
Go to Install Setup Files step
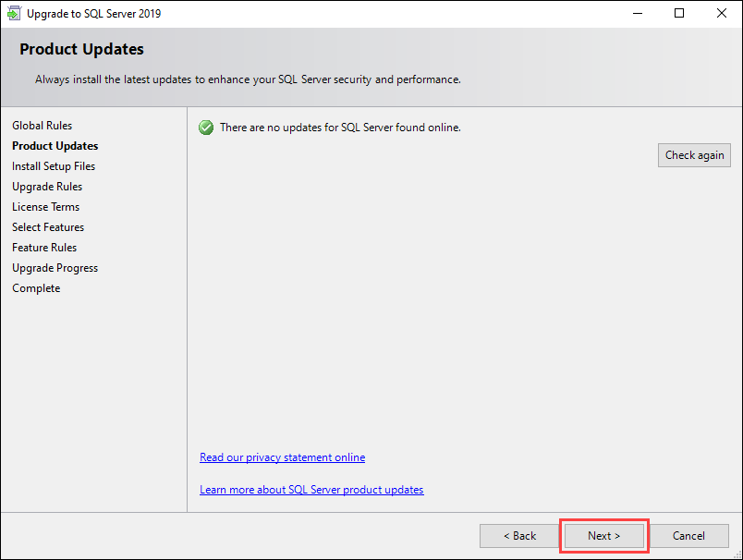coord(54,166)
